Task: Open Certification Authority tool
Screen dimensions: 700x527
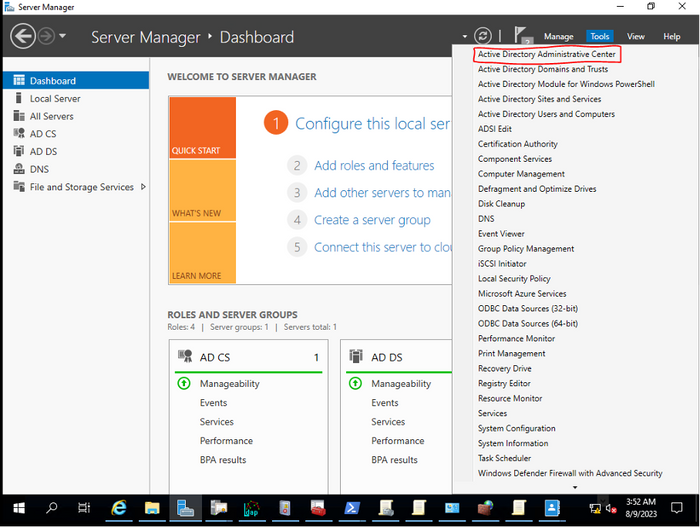Action: (x=517, y=144)
